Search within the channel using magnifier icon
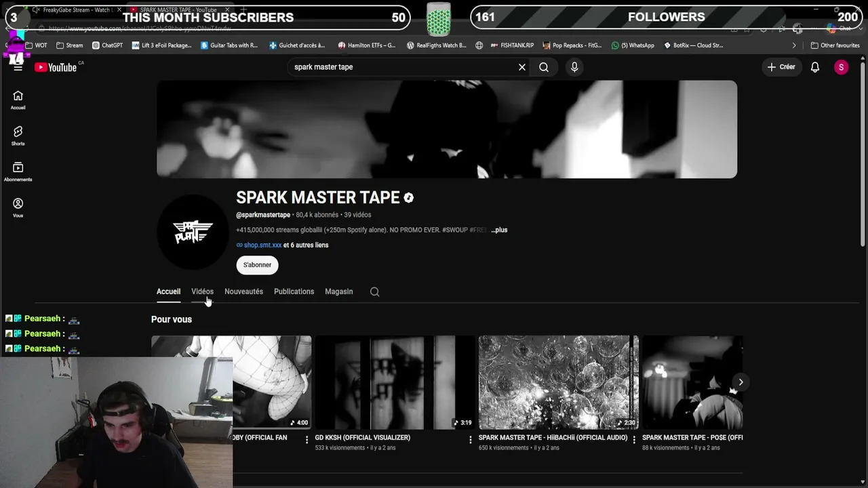868x488 pixels. point(374,291)
